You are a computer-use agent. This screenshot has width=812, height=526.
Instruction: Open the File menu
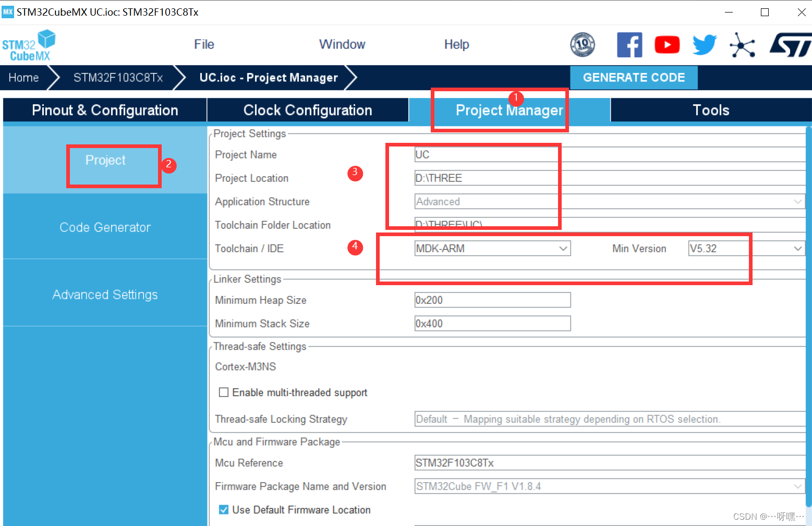[x=204, y=44]
